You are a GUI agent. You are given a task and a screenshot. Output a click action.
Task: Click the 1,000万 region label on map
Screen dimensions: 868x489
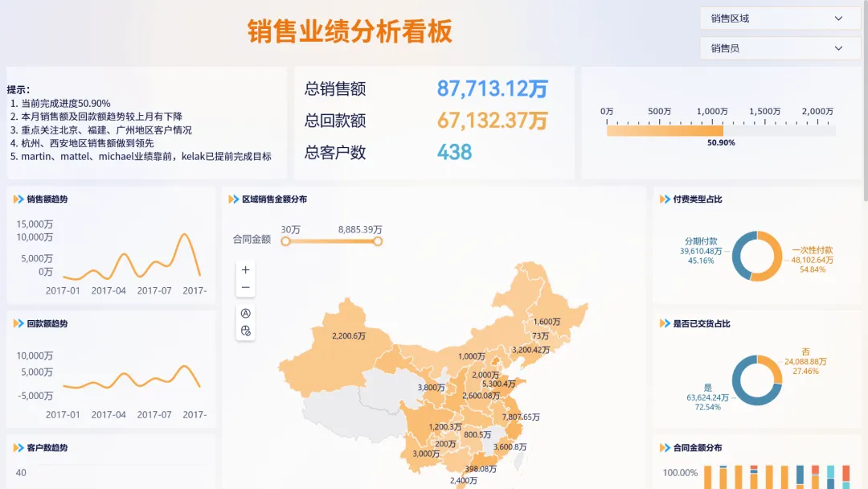472,356
